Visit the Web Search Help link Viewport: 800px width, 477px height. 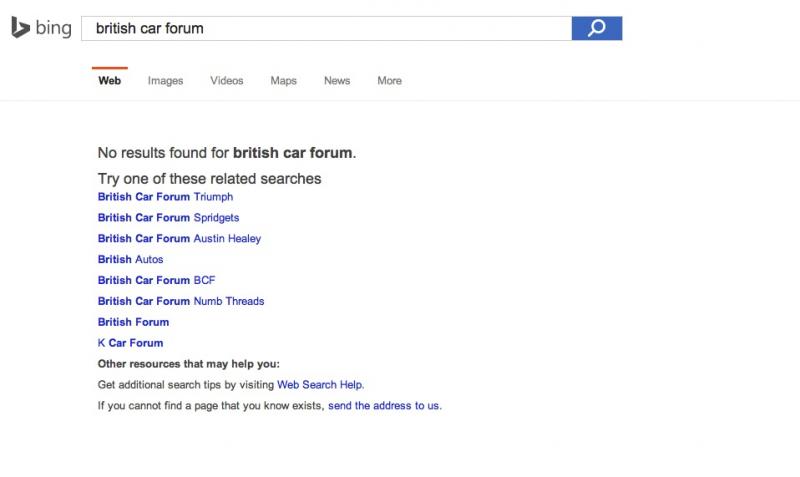tap(320, 385)
